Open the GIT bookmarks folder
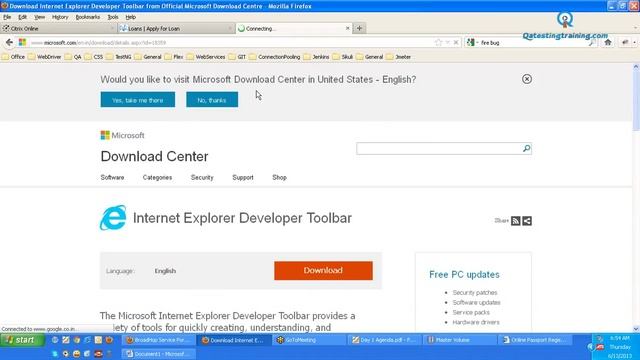 tap(238, 57)
